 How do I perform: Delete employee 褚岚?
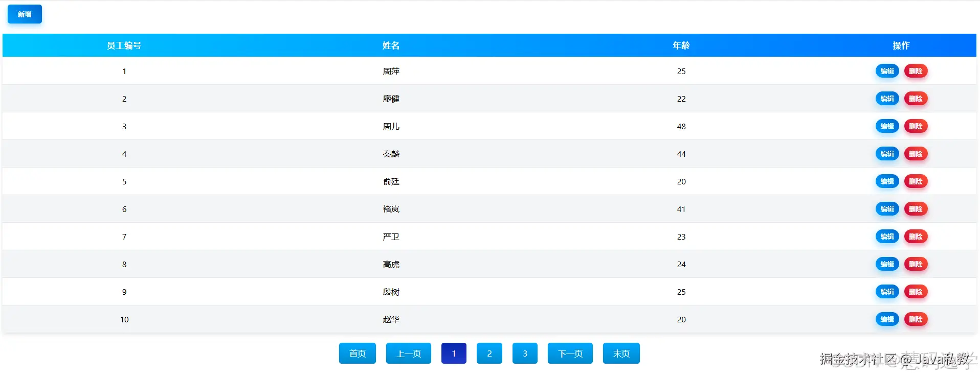click(x=916, y=209)
